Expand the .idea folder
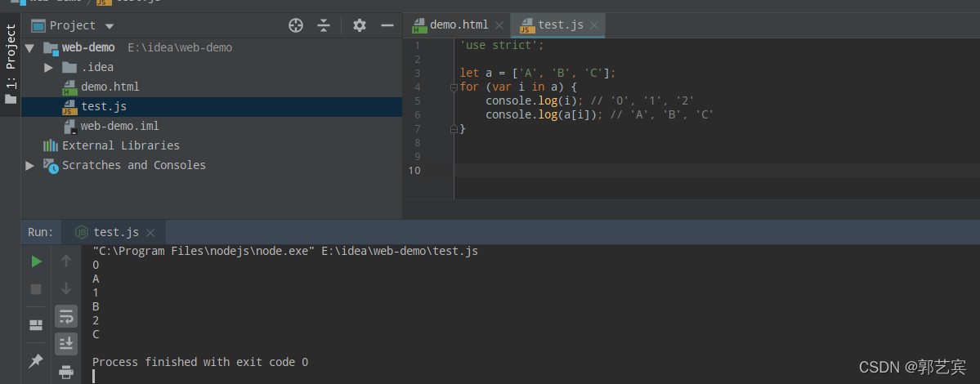This screenshot has width=980, height=384. coord(49,68)
